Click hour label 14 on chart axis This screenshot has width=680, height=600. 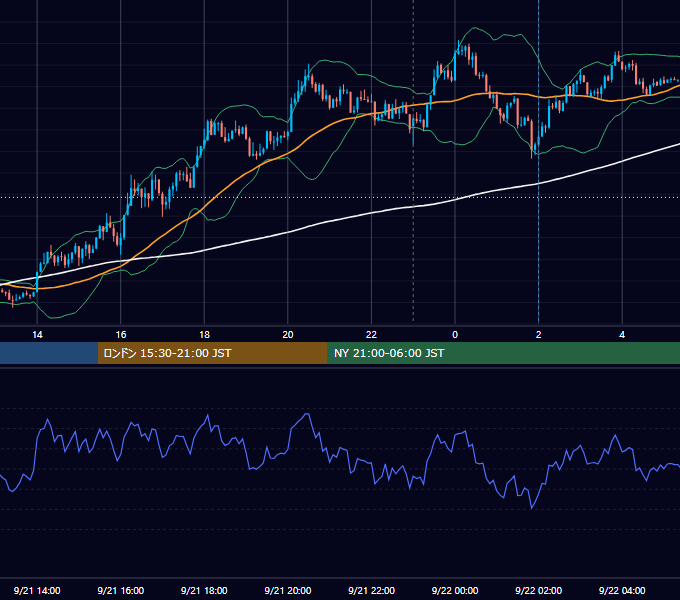tap(37, 335)
